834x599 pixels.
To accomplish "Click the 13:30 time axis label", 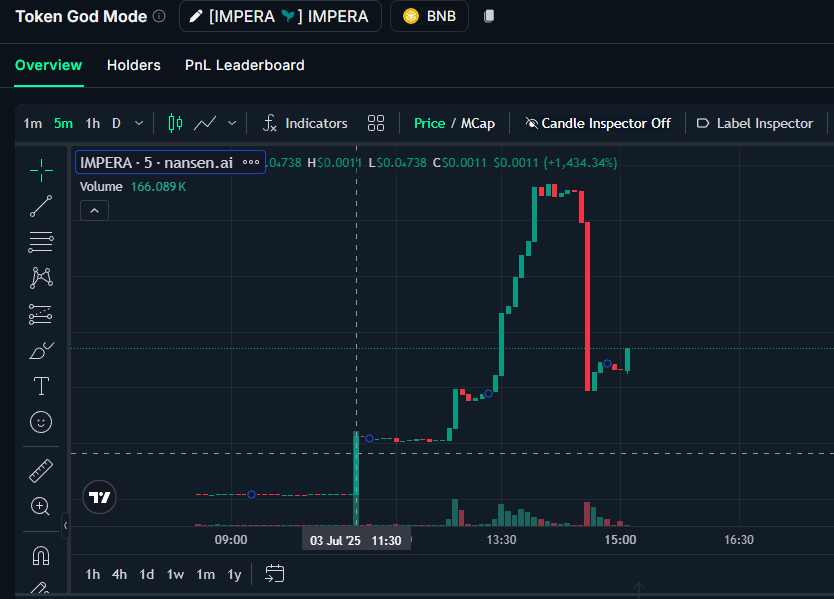I will click(x=502, y=540).
